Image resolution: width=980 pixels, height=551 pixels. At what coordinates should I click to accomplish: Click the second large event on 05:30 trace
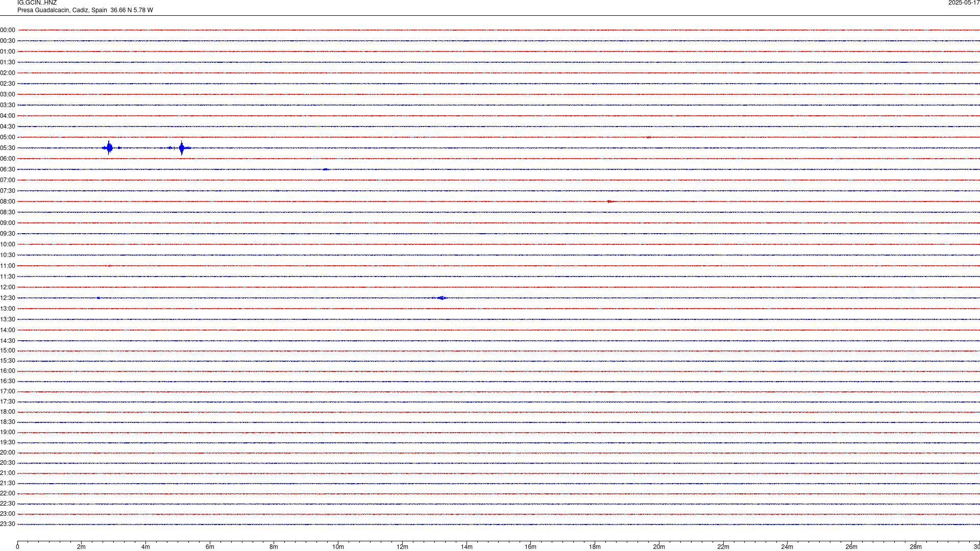point(182,148)
